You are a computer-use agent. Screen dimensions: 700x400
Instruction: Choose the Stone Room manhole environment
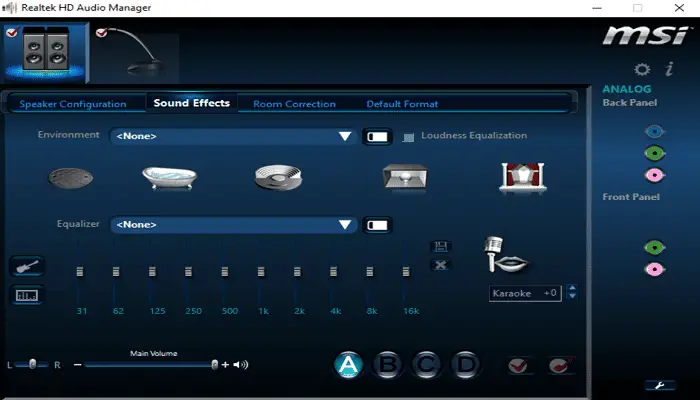[71, 178]
